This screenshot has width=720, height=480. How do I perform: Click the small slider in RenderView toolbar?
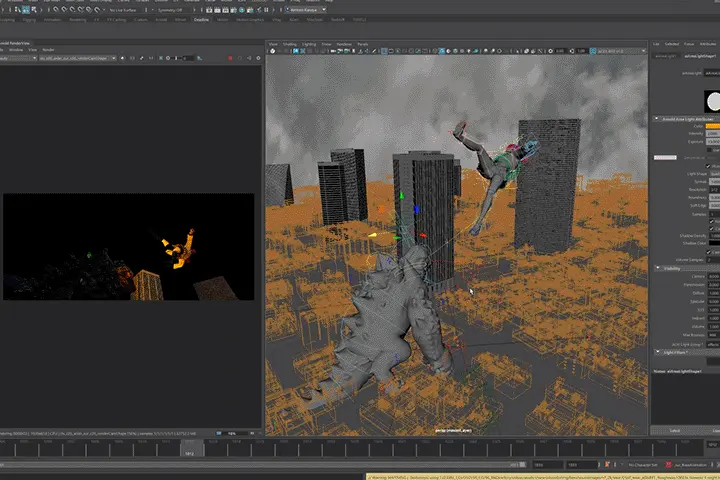pyautogui.click(x=176, y=58)
